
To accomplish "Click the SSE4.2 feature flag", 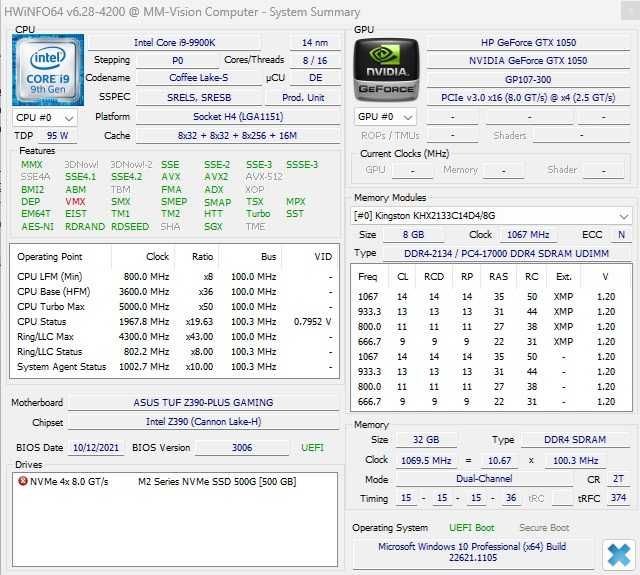I will [127, 177].
